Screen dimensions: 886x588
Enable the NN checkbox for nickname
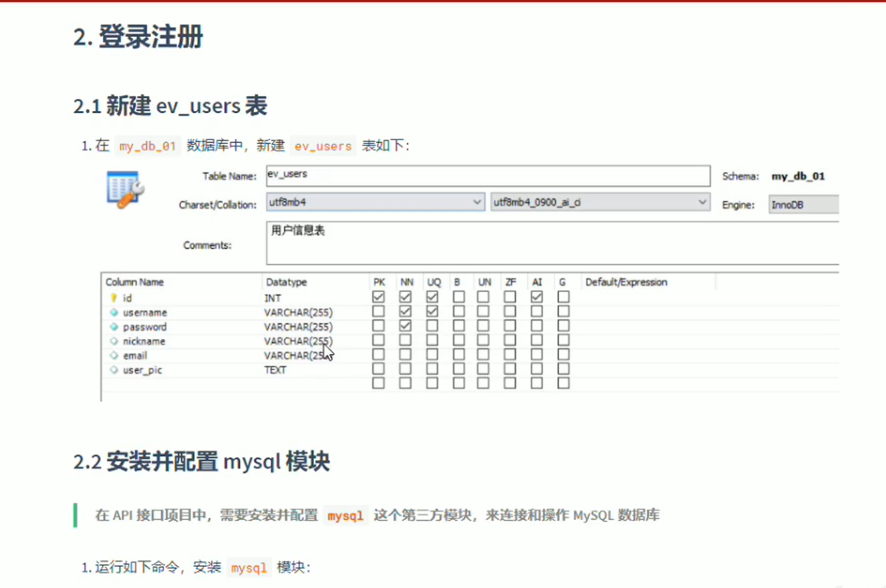coord(406,340)
